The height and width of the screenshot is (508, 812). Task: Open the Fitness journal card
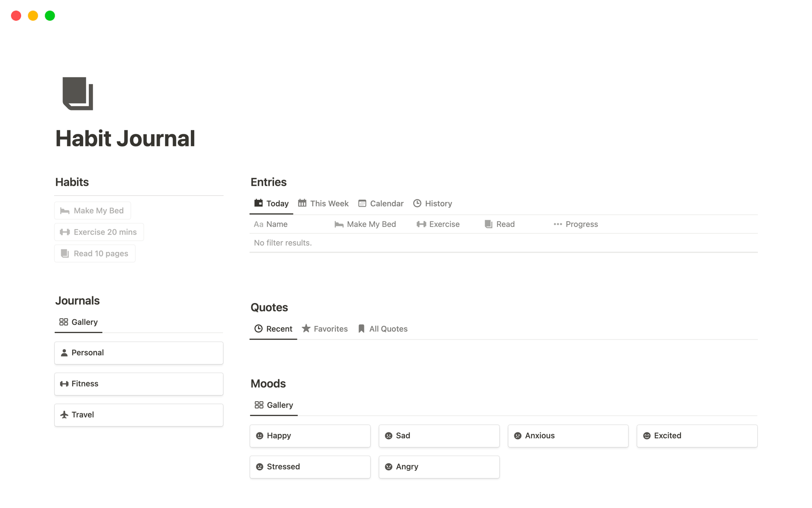coord(139,384)
